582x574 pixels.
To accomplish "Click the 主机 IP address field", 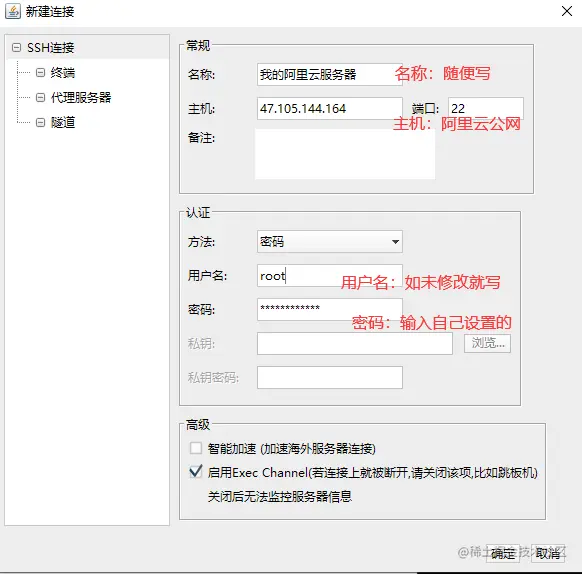I will point(330,108).
